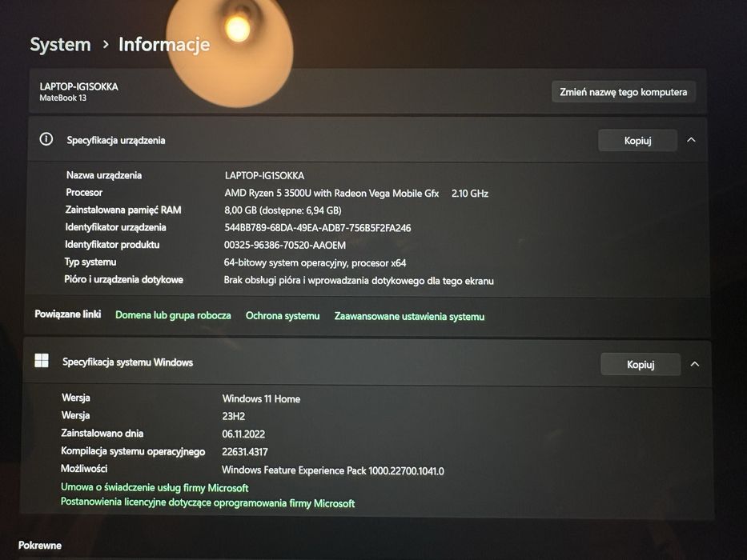Select Windows Feature Experience Pack value
The width and height of the screenshot is (747, 560).
point(332,470)
